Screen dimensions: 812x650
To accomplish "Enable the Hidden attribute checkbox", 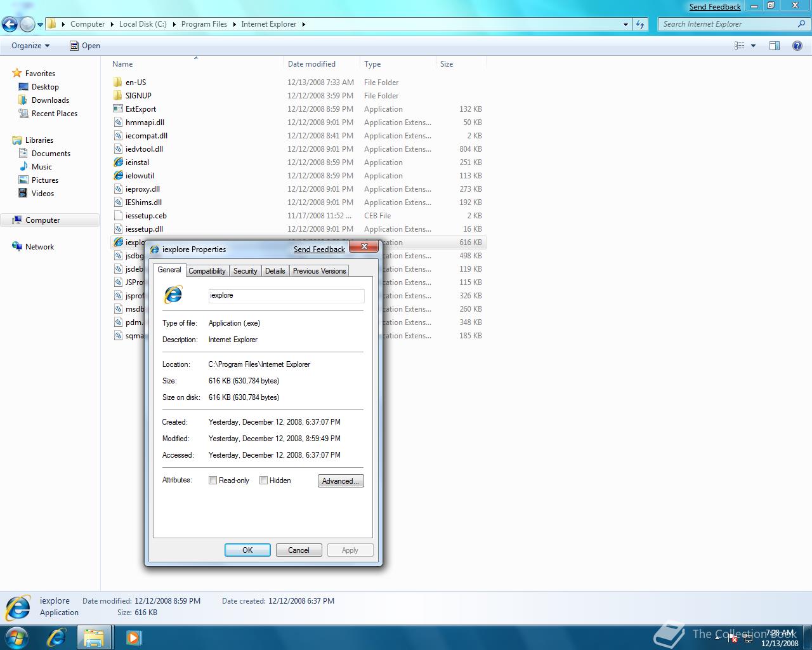I will pos(264,481).
